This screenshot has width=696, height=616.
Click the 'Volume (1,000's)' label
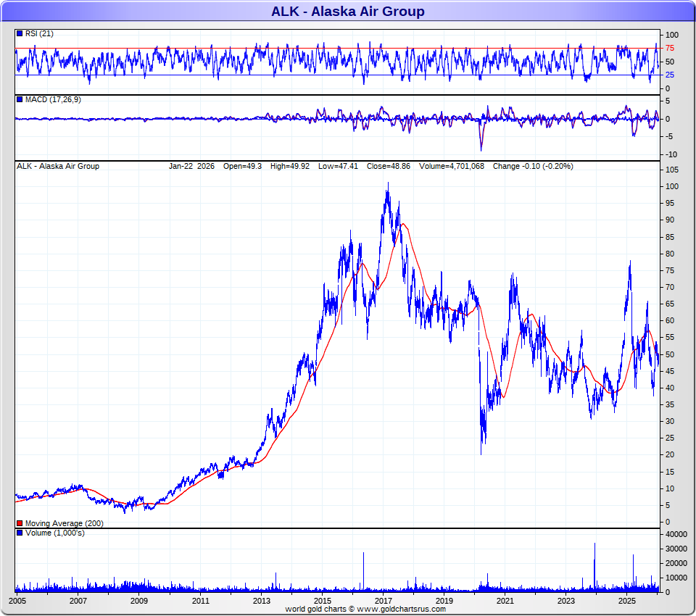[54, 533]
